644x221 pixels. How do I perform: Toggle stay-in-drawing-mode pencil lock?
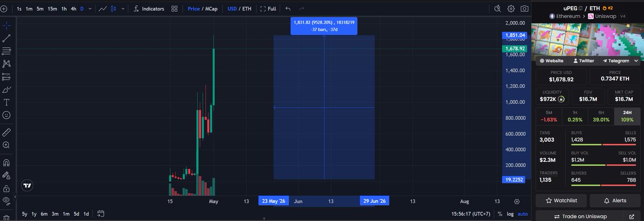pyautogui.click(x=6, y=175)
